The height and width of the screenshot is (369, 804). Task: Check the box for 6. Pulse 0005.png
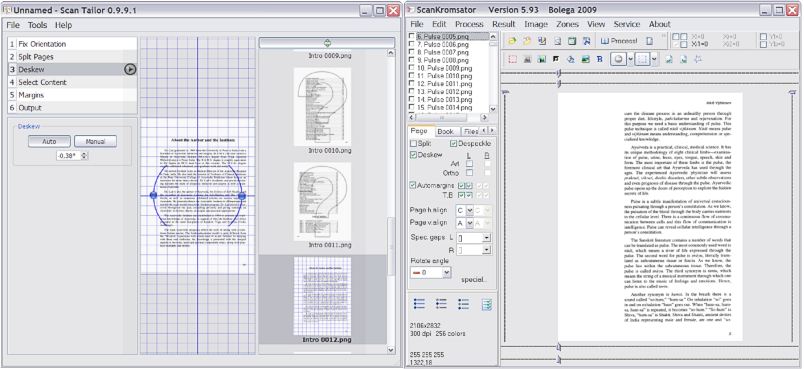(x=412, y=37)
